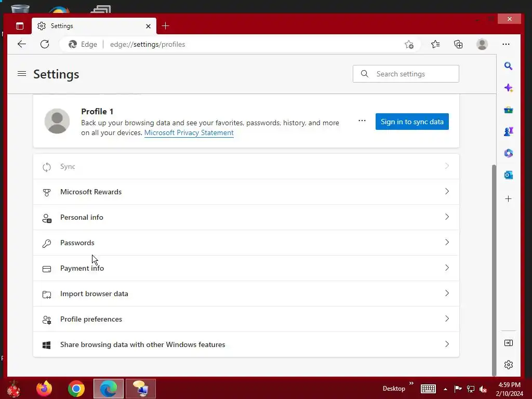Launch Firefox from the taskbar
The height and width of the screenshot is (399, 532).
tap(44, 389)
